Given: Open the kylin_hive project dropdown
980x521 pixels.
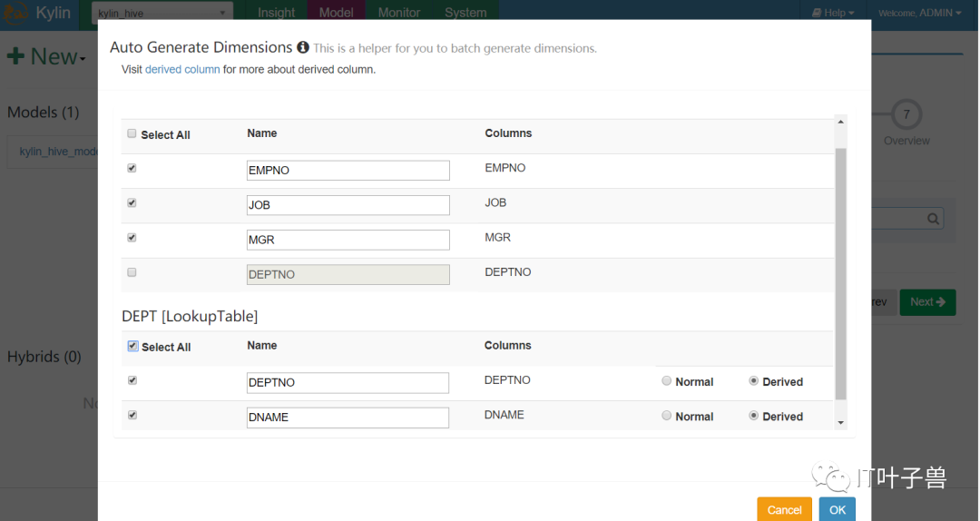Looking at the screenshot, I should [x=162, y=13].
